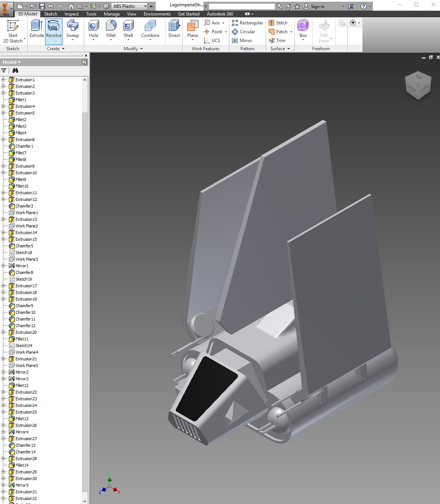Open the ABS Plastic material dropdown
This screenshot has width=440, height=504.
click(x=145, y=6)
